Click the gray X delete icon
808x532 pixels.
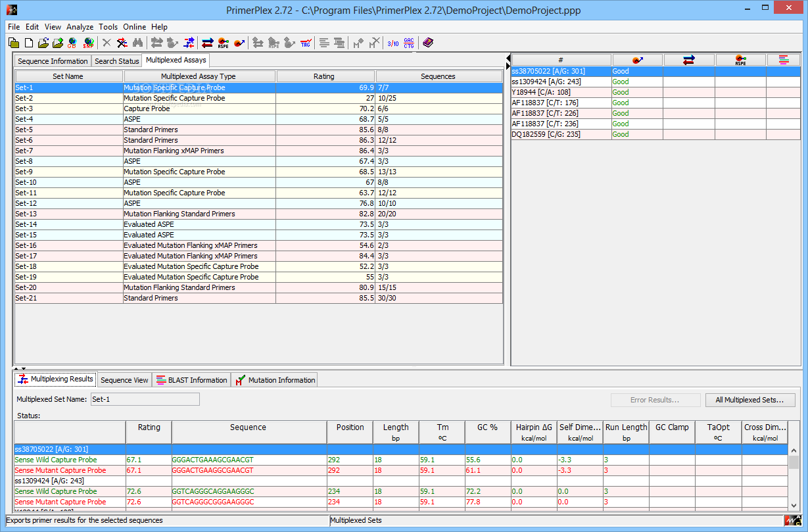[x=107, y=43]
